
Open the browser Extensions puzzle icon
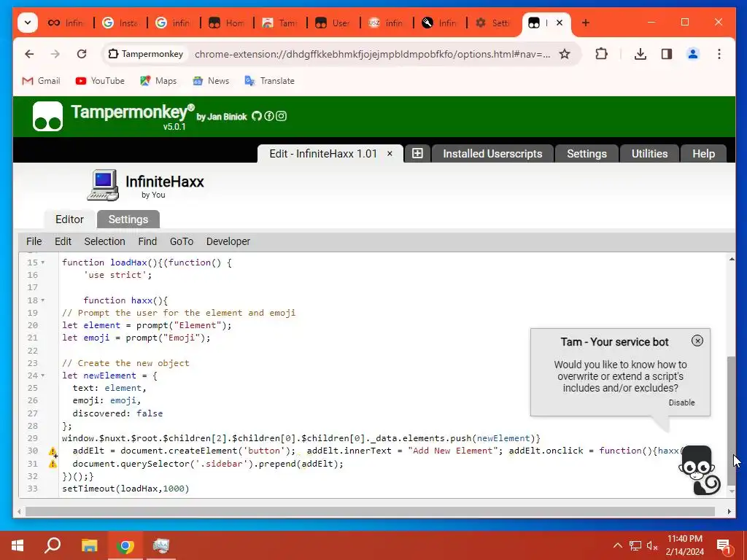click(x=602, y=54)
